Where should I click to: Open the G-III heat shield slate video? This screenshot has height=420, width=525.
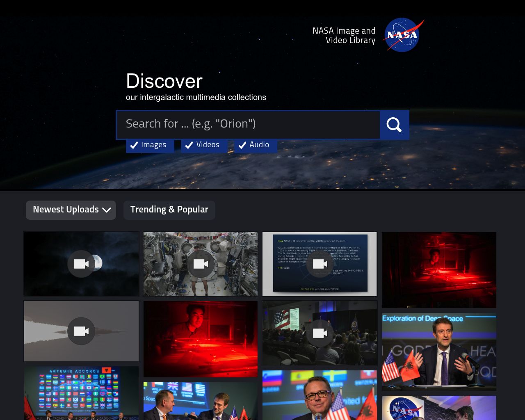point(320,264)
